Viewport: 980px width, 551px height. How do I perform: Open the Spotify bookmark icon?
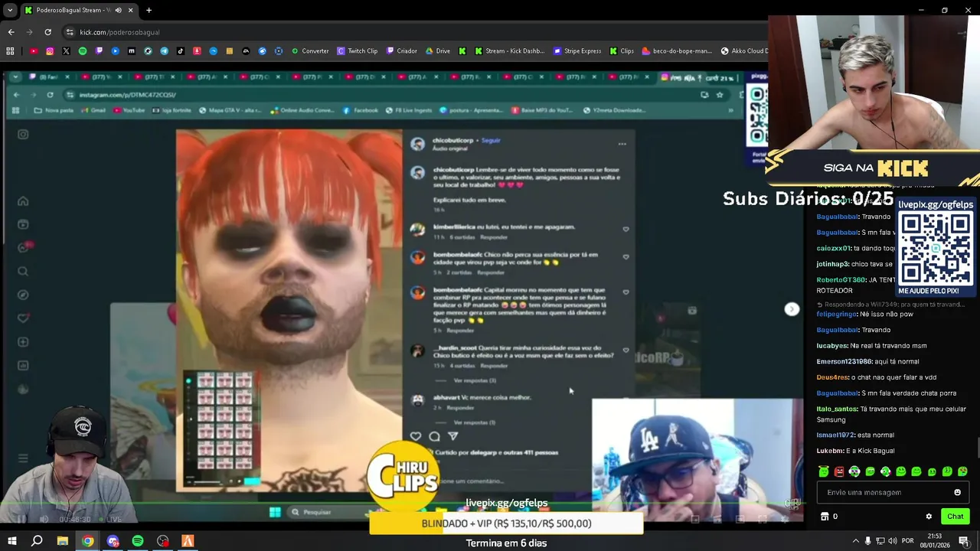(83, 51)
